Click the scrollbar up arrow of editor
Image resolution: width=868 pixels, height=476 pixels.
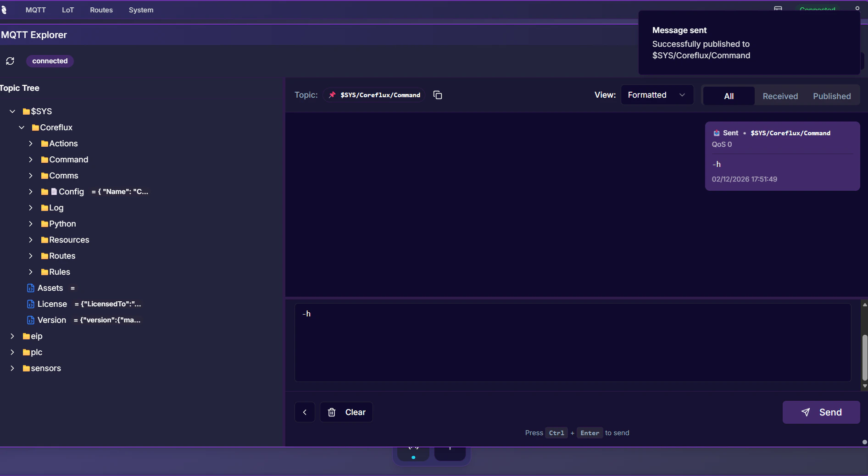[x=865, y=304]
